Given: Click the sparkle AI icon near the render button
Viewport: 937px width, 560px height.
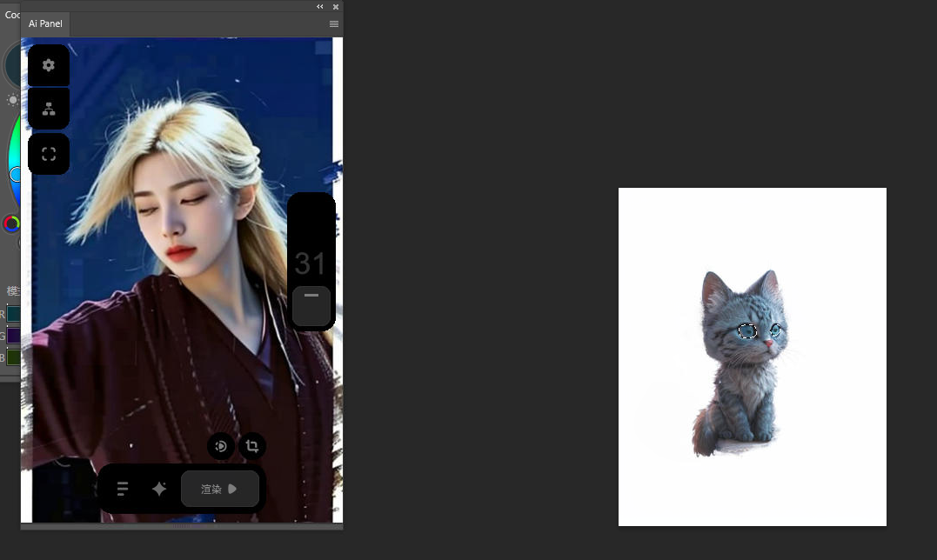Looking at the screenshot, I should [x=158, y=488].
